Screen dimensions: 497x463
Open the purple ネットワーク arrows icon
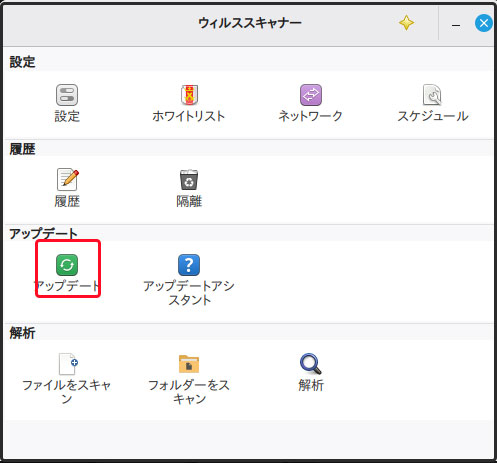pyautogui.click(x=311, y=95)
